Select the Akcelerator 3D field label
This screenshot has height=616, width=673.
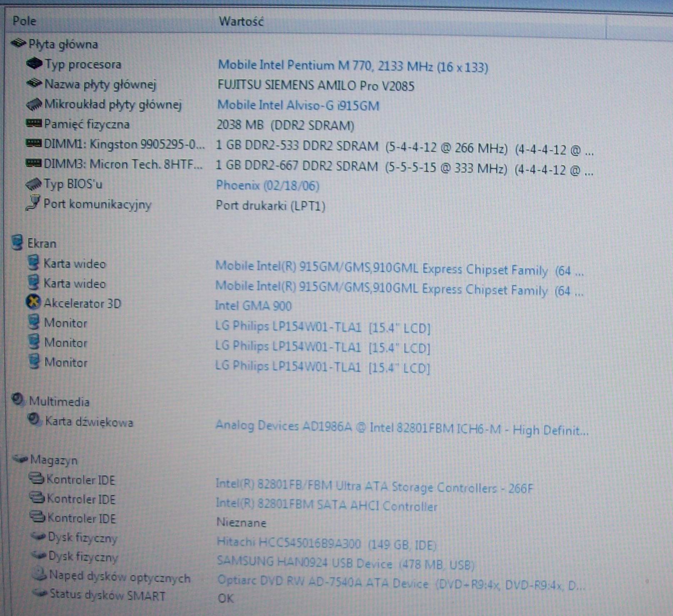click(83, 303)
